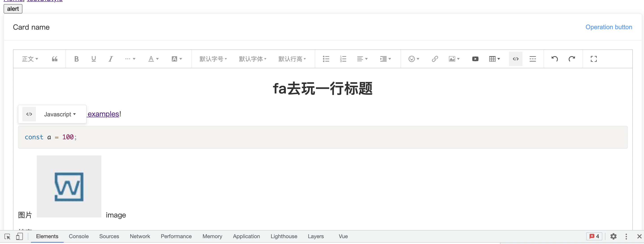Toggle bold formatting
The width and height of the screenshot is (644, 244).
[x=76, y=59]
